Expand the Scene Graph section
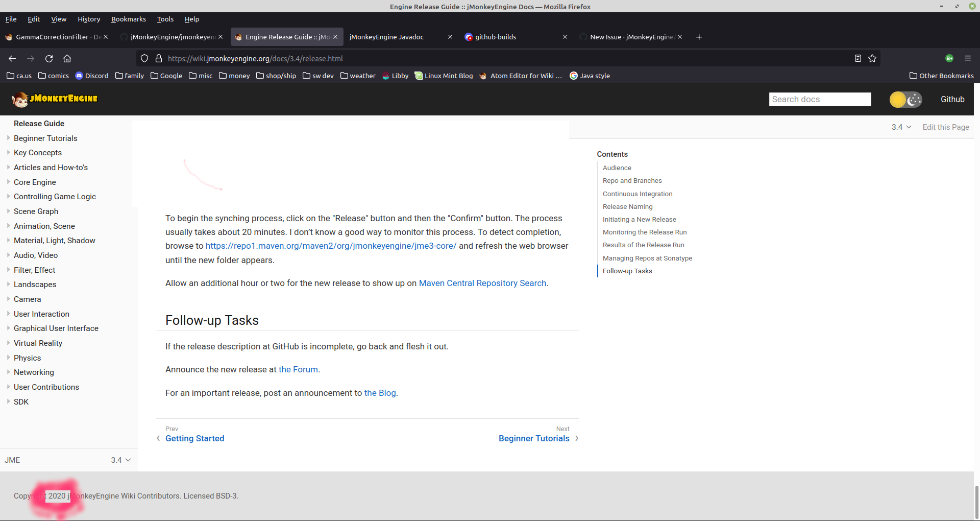This screenshot has width=980, height=521. (9, 211)
